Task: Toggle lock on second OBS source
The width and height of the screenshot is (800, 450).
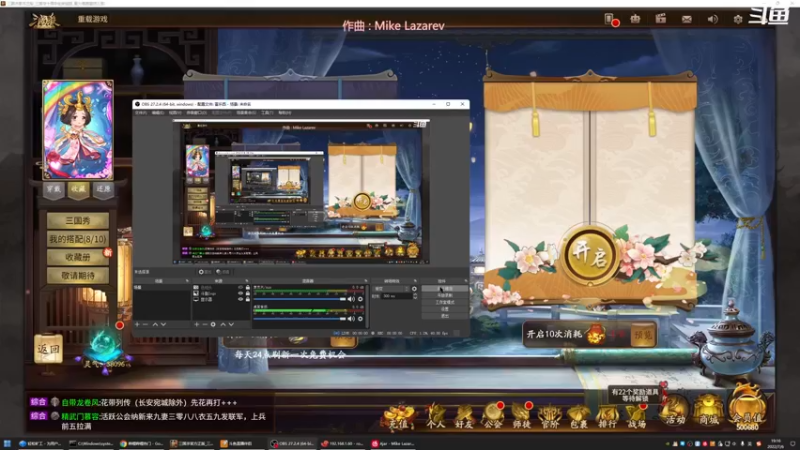Action: pos(248,293)
